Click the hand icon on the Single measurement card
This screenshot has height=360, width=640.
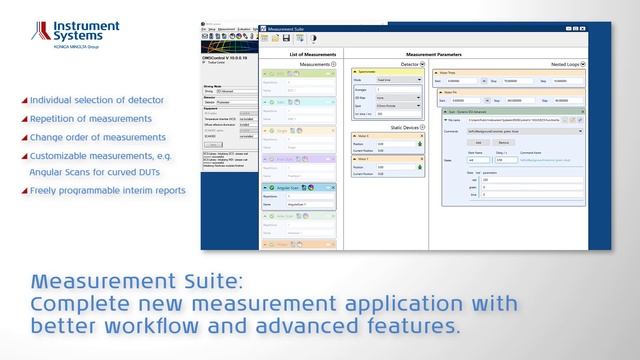tap(300, 131)
